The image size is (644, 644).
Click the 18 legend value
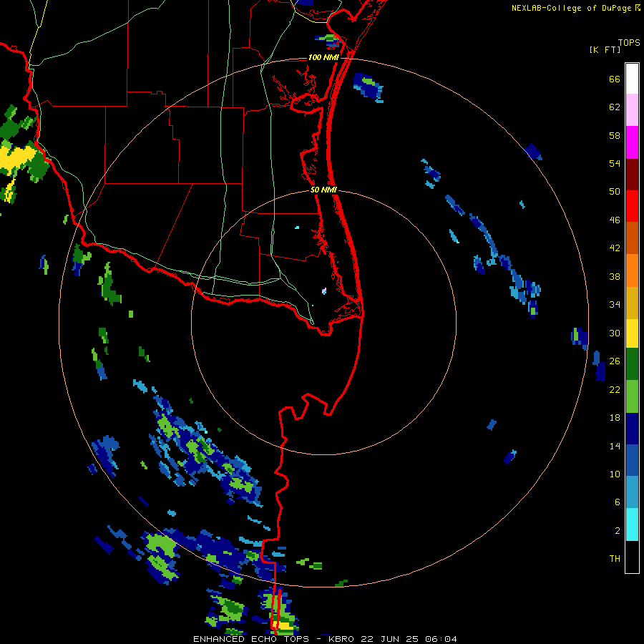[615, 418]
